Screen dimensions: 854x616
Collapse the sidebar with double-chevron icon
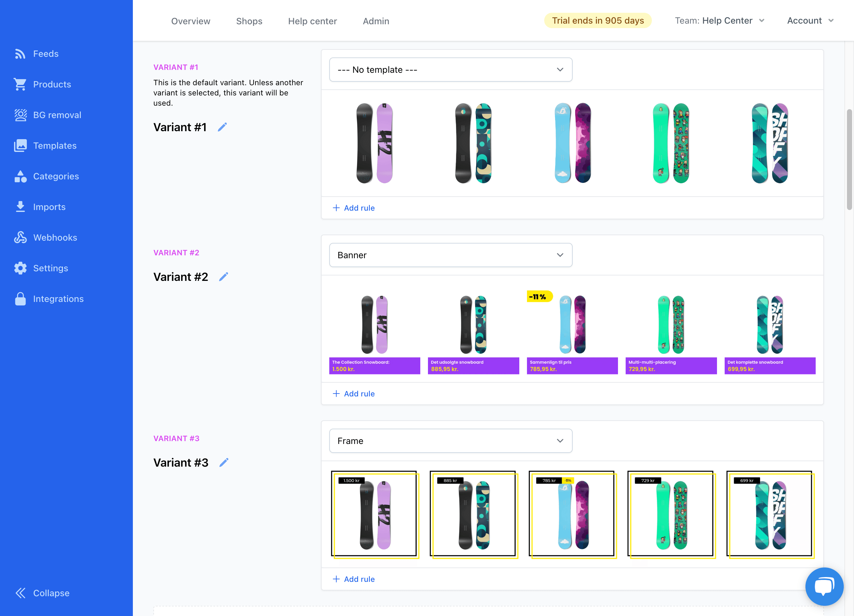click(20, 593)
